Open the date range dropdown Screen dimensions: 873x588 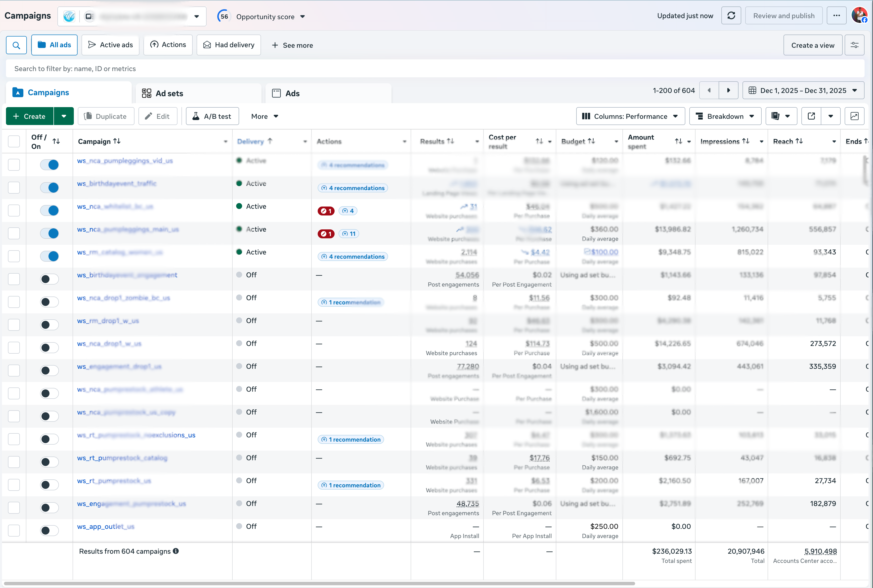[803, 90]
